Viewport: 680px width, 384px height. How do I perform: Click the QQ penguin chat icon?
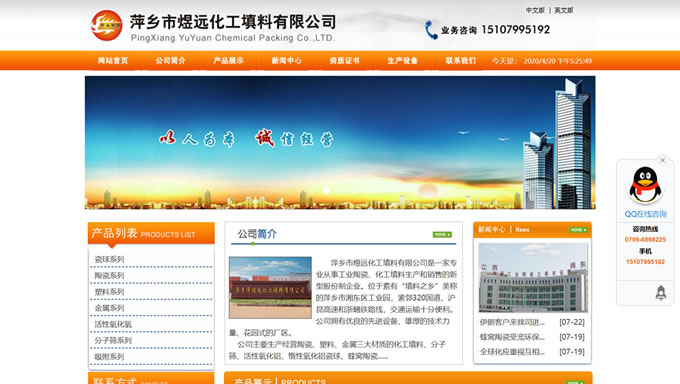[645, 185]
